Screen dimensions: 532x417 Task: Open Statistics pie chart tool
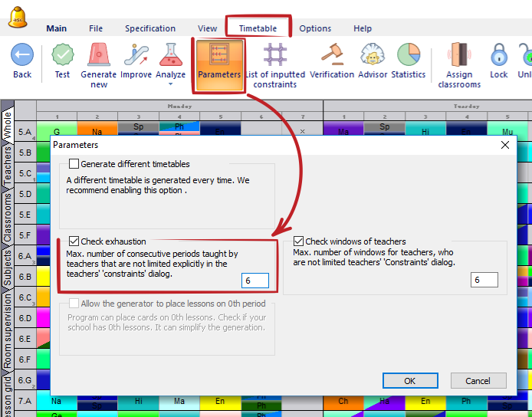pyautogui.click(x=408, y=55)
